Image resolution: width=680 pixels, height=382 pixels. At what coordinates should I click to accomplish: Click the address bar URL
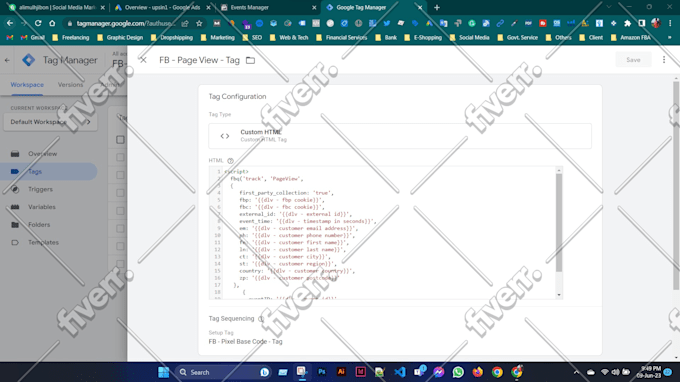[x=126, y=23]
